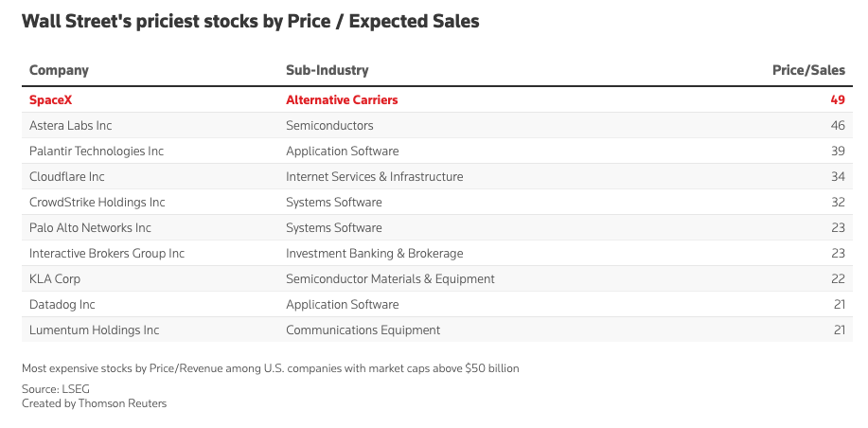Viewport: 868px width, 428px height.
Task: Click CrowdStrike Holdings Inc entry
Action: (97, 202)
